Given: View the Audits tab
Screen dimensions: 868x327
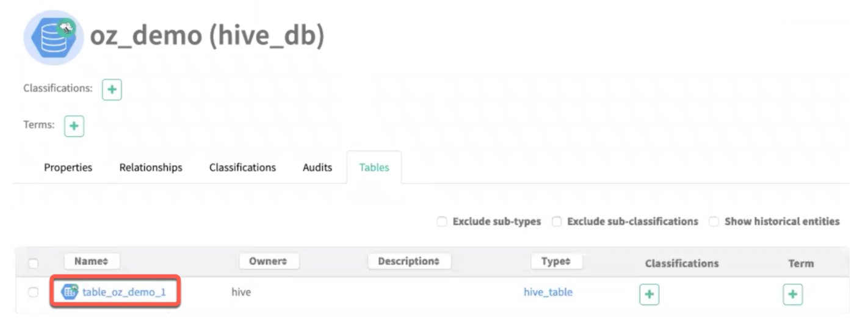Looking at the screenshot, I should [x=317, y=167].
